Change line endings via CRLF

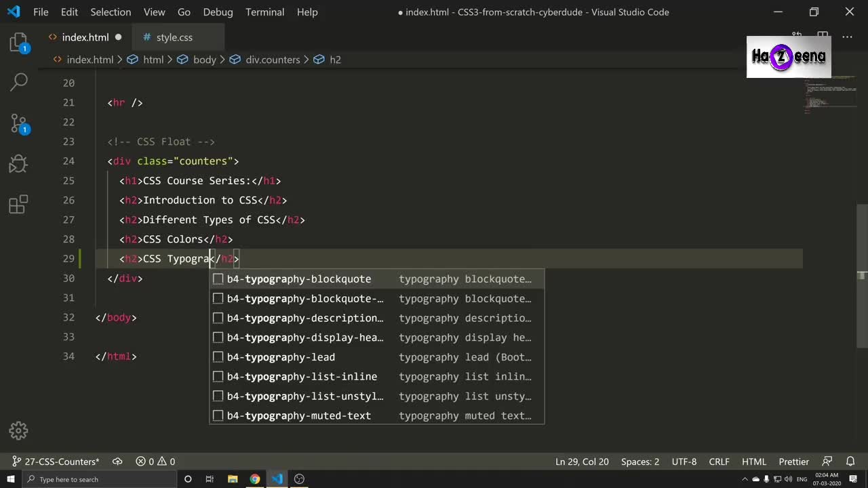[719, 462]
